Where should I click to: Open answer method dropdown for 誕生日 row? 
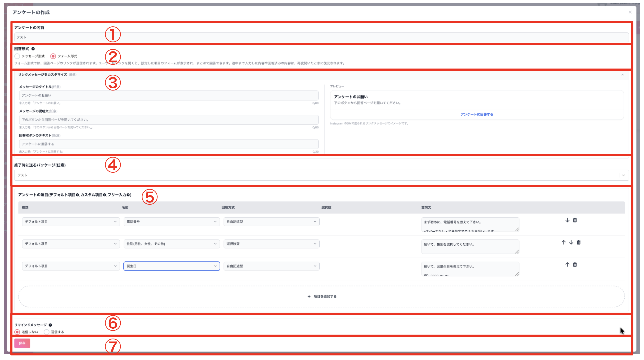tap(272, 266)
